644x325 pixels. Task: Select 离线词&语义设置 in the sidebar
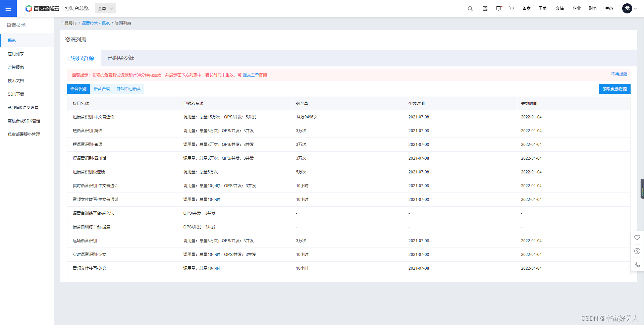click(27, 107)
